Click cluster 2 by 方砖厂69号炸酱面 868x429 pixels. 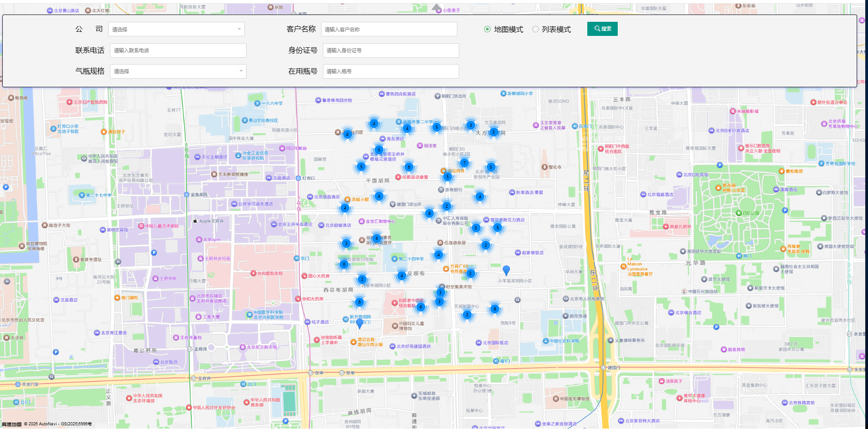471,273
